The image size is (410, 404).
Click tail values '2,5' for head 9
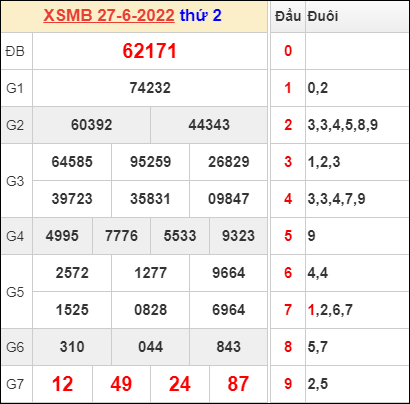coord(318,384)
